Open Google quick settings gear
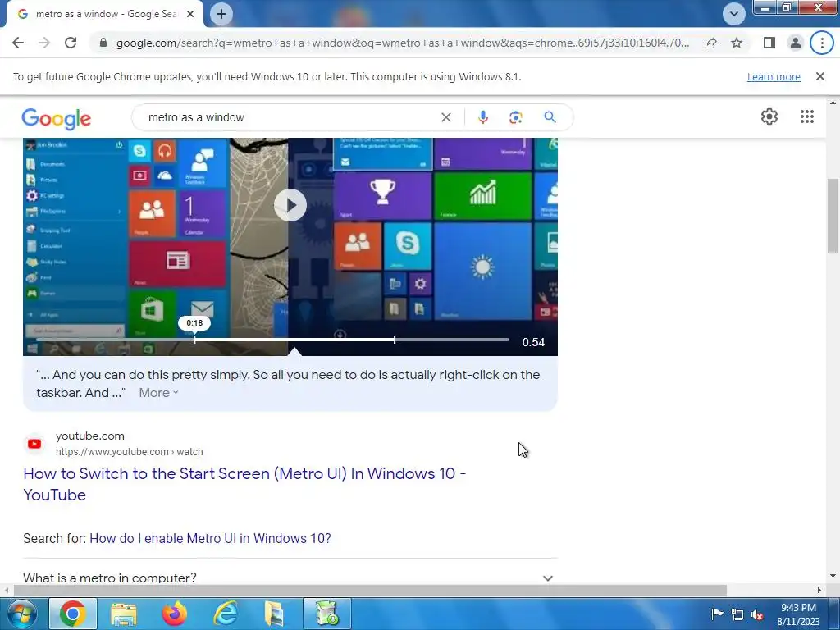Image resolution: width=840 pixels, height=630 pixels. click(x=769, y=116)
